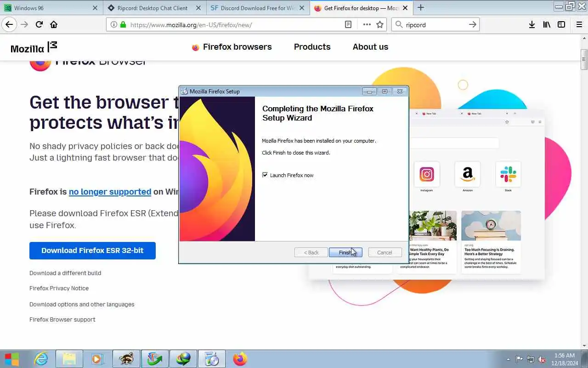Open the raccoon taskbar icon
This screenshot has width=588, height=368.
[126, 359]
